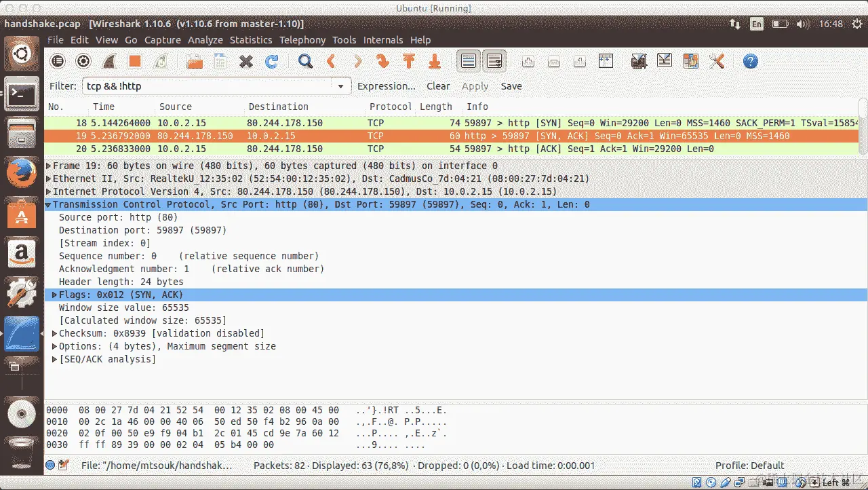Click in the display filter field
This screenshot has height=490, width=868.
pyautogui.click(x=207, y=86)
